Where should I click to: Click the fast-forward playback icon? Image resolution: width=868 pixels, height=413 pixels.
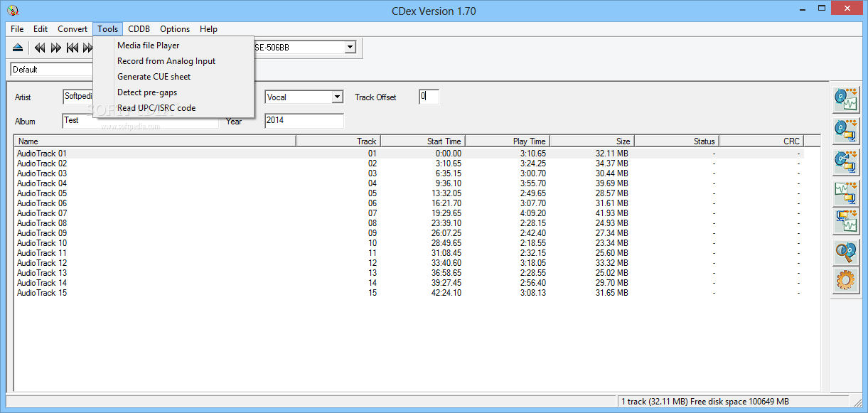tap(56, 48)
